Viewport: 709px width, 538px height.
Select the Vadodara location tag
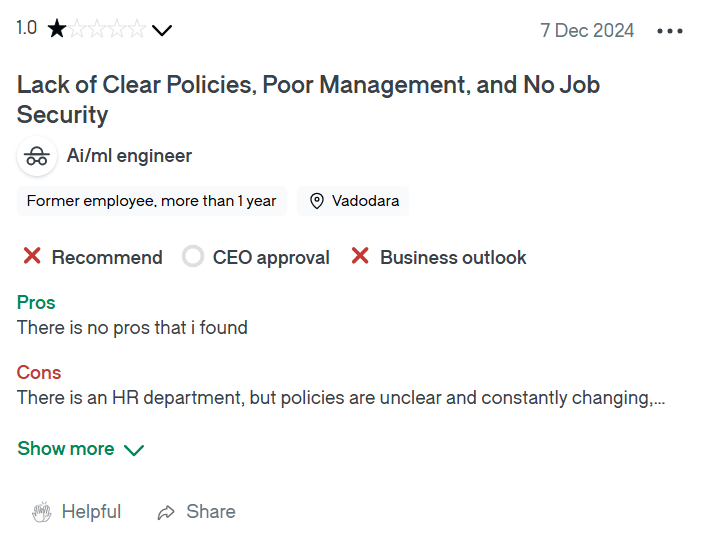pos(353,201)
